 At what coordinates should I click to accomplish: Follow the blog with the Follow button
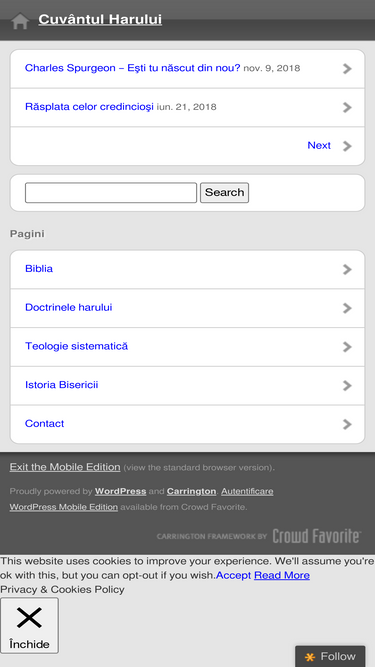pos(330,656)
